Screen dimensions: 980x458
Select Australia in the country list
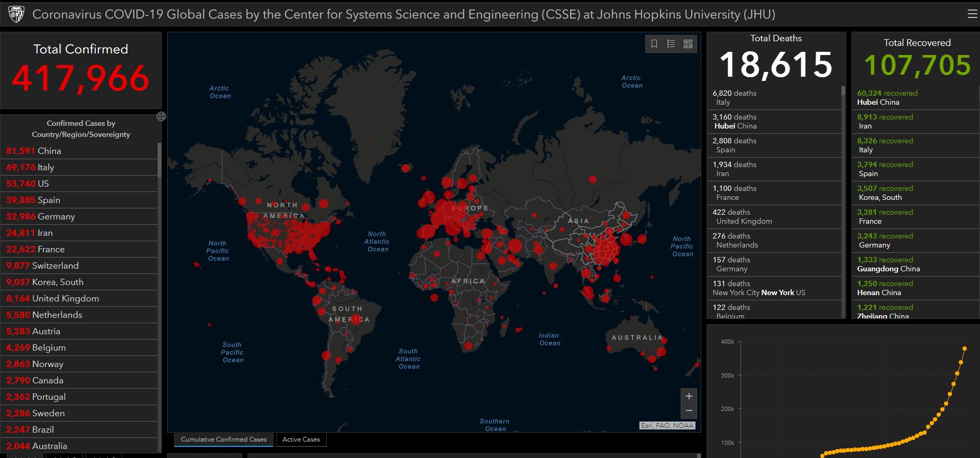click(79, 446)
